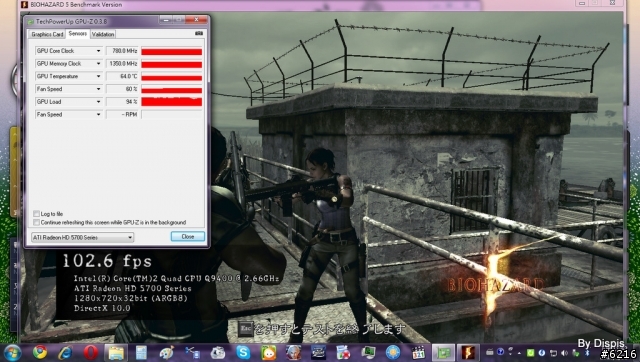Screen dimensions: 640x362
Task: Click the Esc key prompt in game
Action: click(x=246, y=329)
